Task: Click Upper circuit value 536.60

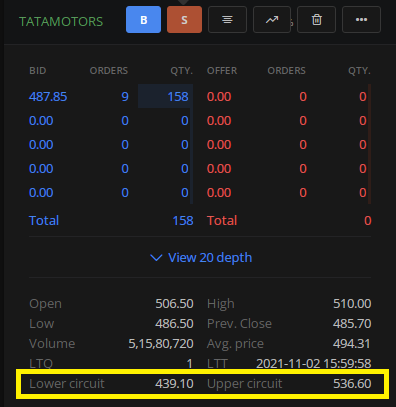Action: coord(352,384)
